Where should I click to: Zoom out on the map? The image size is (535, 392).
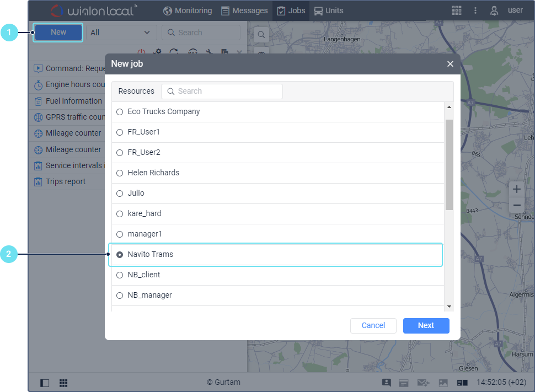[x=517, y=206]
